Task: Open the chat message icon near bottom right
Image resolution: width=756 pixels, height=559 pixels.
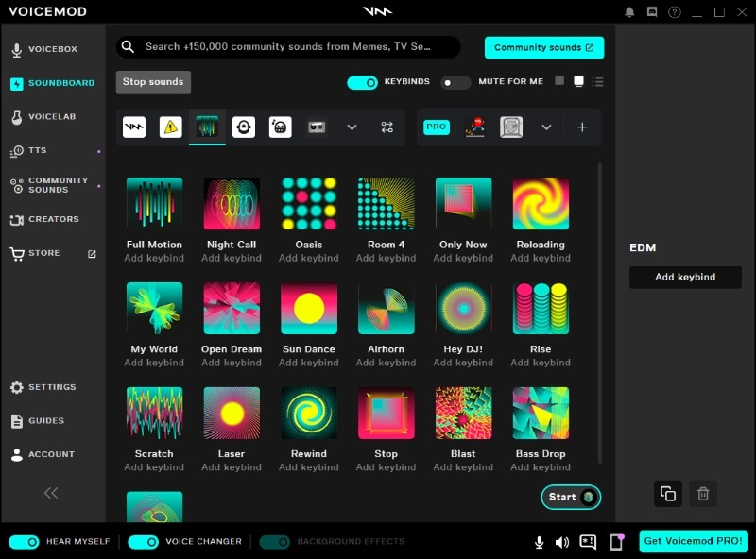Action: (x=588, y=542)
